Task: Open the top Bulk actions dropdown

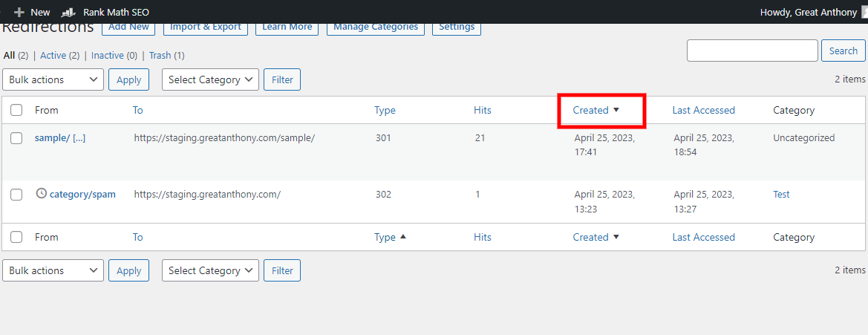Action: tap(53, 79)
